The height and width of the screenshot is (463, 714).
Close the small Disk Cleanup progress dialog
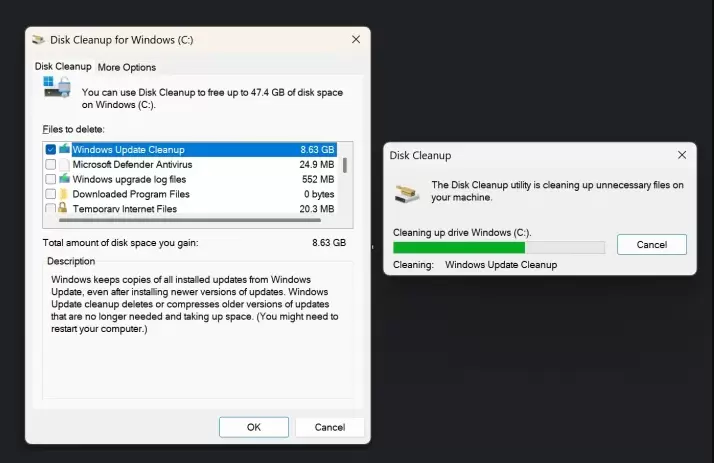[x=681, y=155]
